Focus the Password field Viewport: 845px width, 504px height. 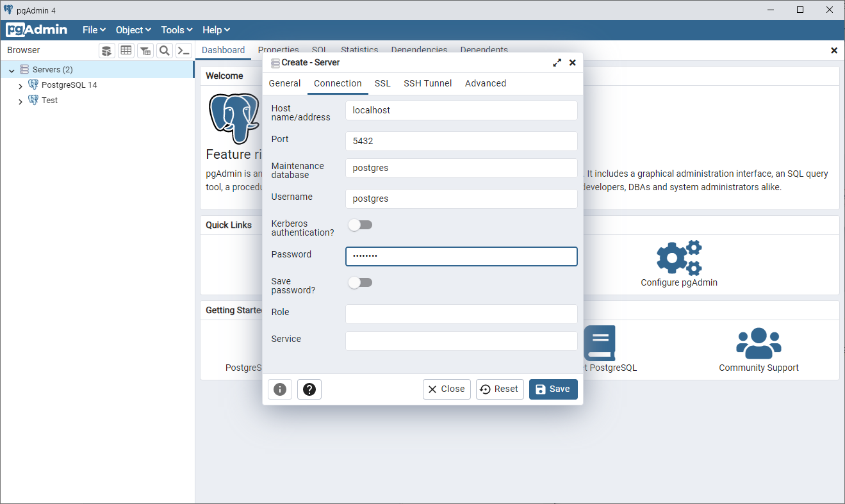pyautogui.click(x=461, y=256)
